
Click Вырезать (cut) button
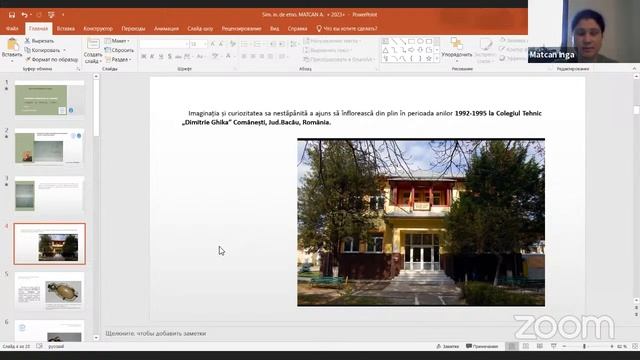39,41
